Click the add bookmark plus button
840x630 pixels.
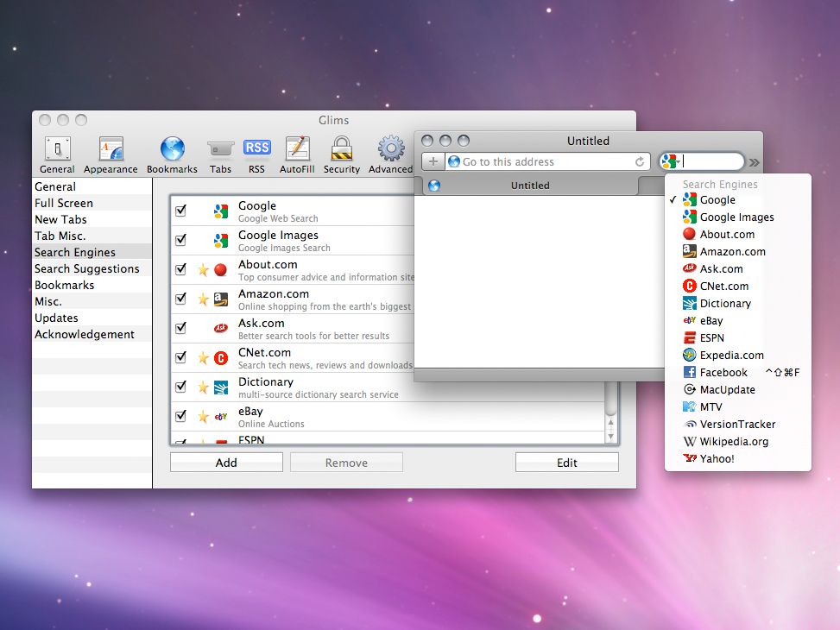(433, 161)
